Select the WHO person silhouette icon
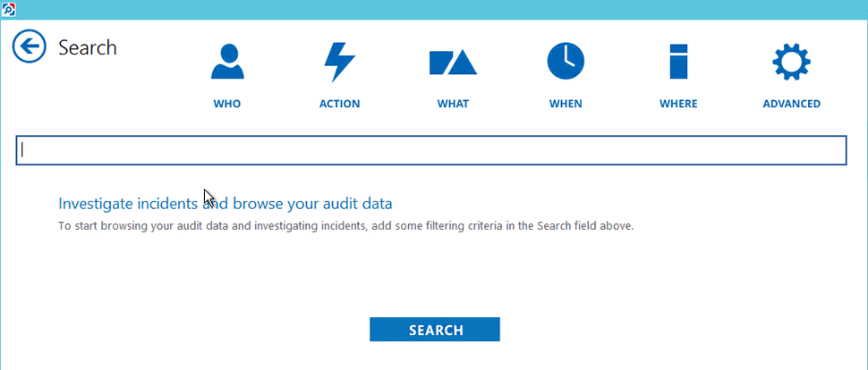The width and height of the screenshot is (868, 370). pyautogui.click(x=227, y=62)
